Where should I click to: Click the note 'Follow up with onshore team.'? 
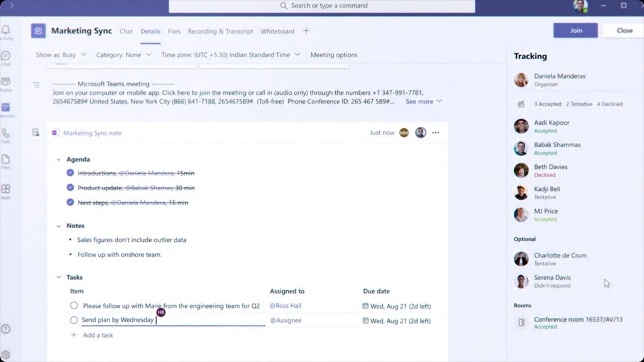coord(119,255)
